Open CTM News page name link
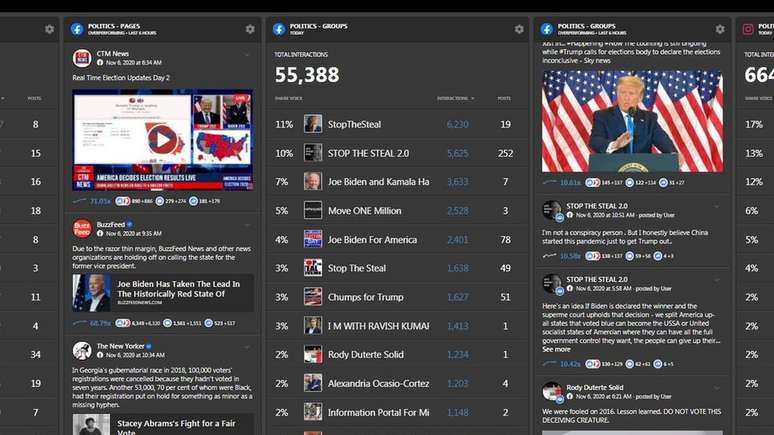Viewport: 774px width, 435px height. click(x=113, y=53)
